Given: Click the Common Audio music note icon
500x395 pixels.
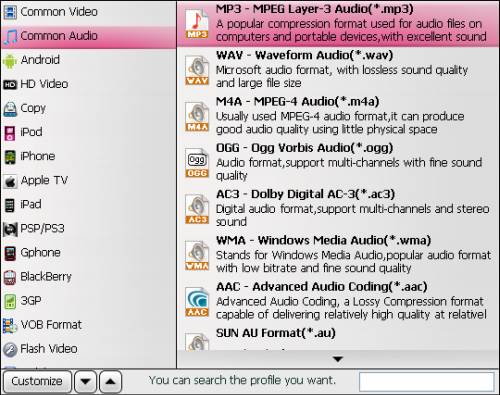Looking at the screenshot, I should pos(10,37).
